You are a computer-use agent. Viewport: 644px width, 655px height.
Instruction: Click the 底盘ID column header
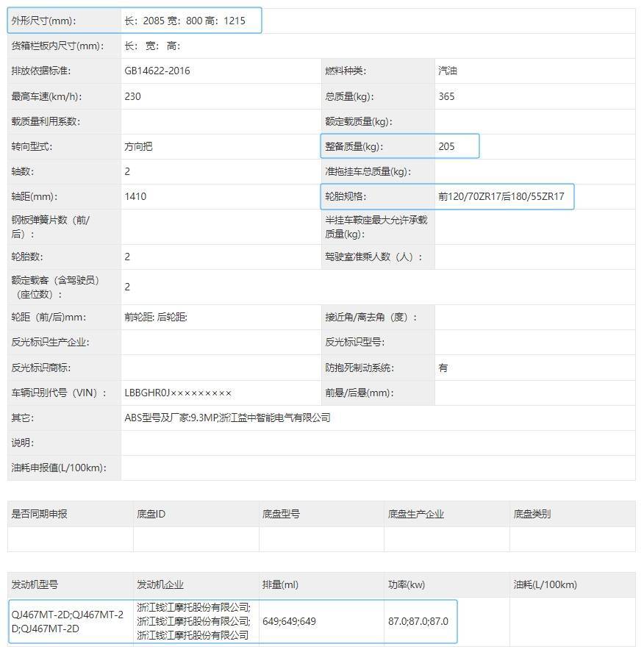click(x=151, y=515)
